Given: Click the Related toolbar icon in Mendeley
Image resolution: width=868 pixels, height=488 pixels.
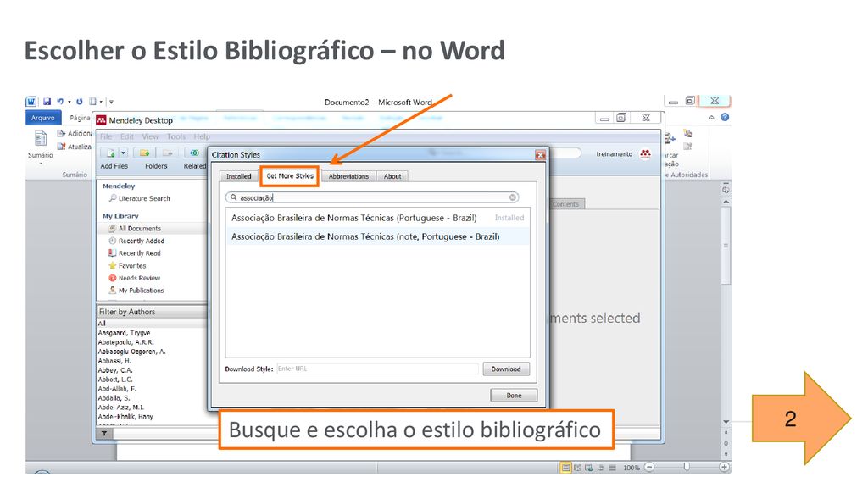Looking at the screenshot, I should [x=194, y=152].
